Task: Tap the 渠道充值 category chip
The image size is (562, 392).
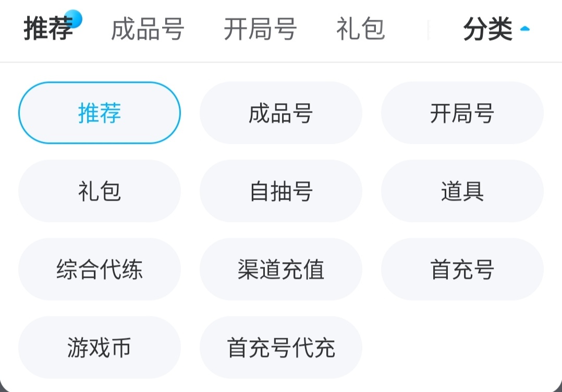Action: coord(280,269)
